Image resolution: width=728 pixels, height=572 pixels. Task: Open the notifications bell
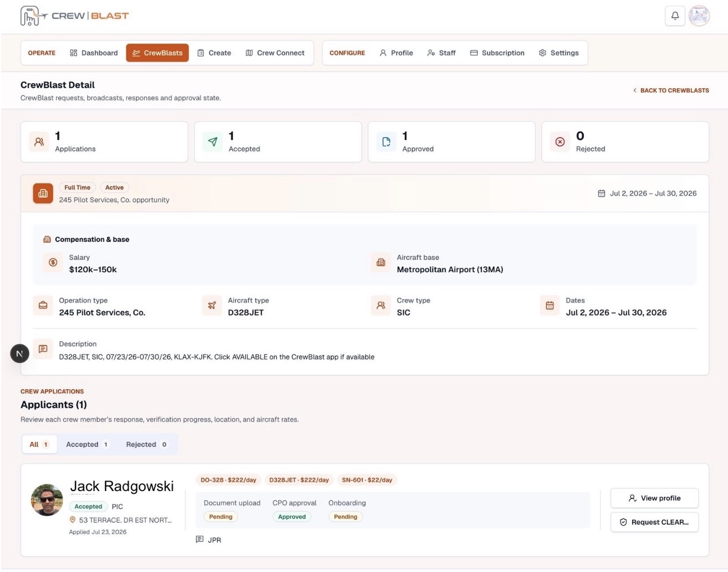pyautogui.click(x=675, y=16)
